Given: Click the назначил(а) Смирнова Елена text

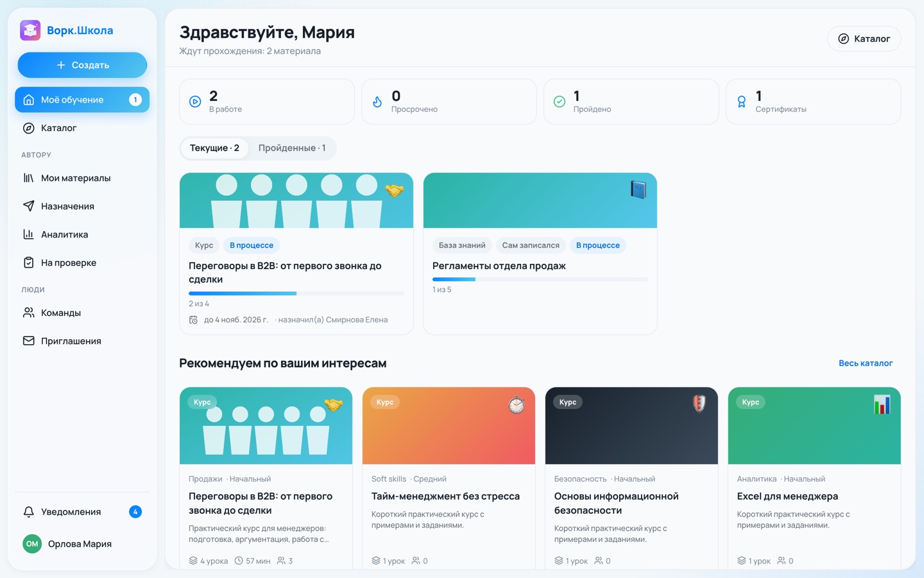Looking at the screenshot, I should click(333, 320).
